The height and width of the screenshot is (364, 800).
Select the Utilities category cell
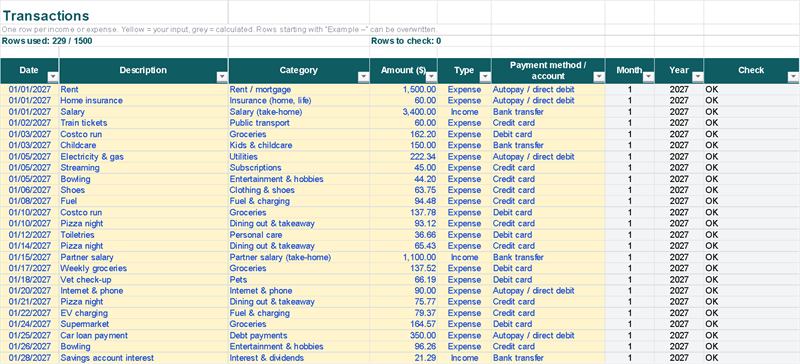tap(299, 157)
